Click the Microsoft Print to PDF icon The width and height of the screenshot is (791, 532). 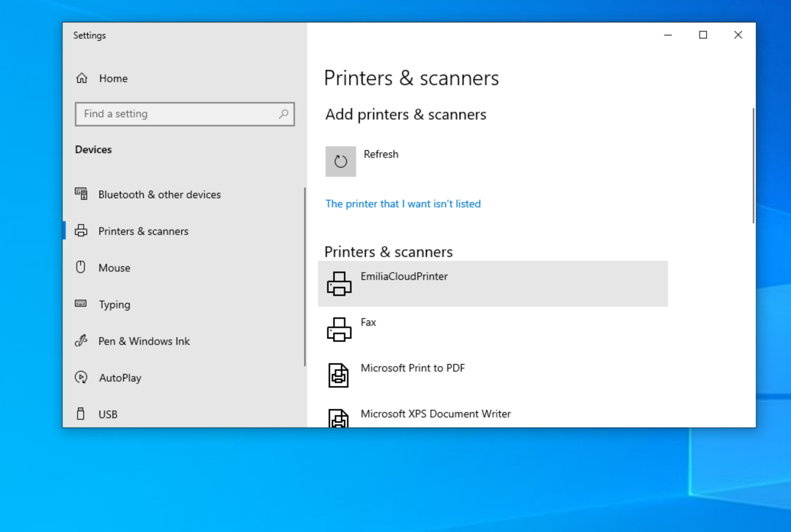[339, 375]
